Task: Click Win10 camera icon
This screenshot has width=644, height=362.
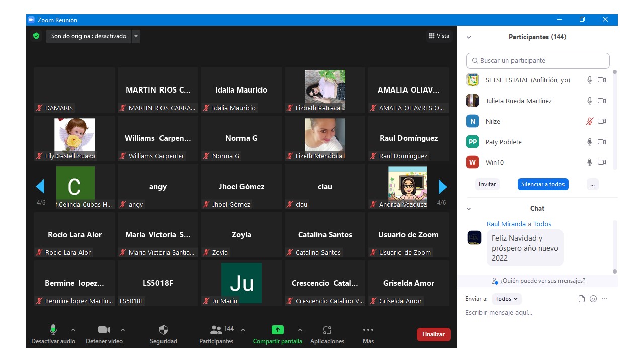Action: (602, 162)
